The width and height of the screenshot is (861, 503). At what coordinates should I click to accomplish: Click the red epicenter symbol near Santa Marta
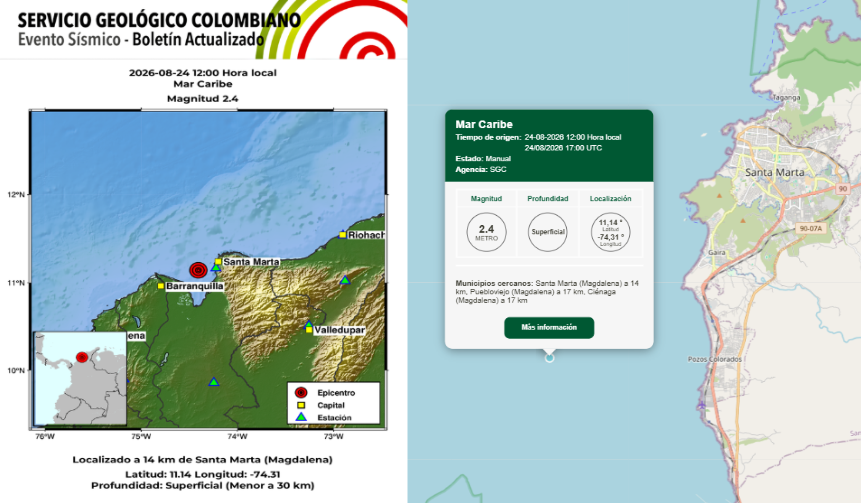click(x=198, y=270)
